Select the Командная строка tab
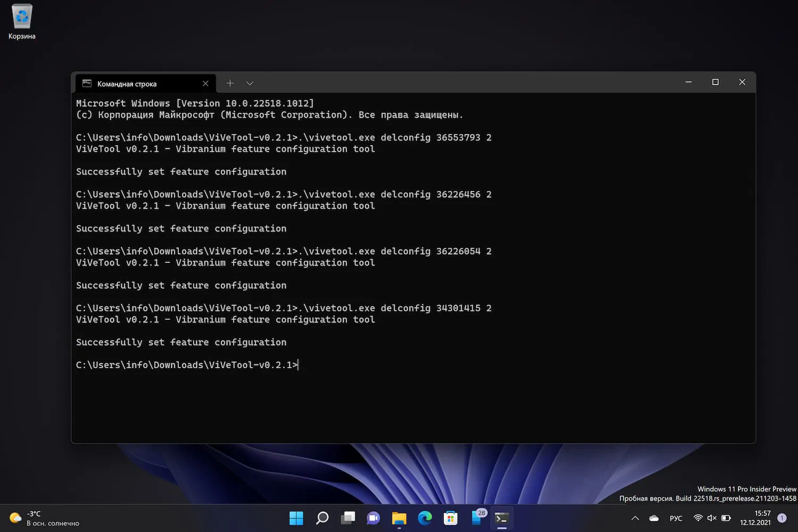This screenshot has height=532, width=798. coord(145,84)
